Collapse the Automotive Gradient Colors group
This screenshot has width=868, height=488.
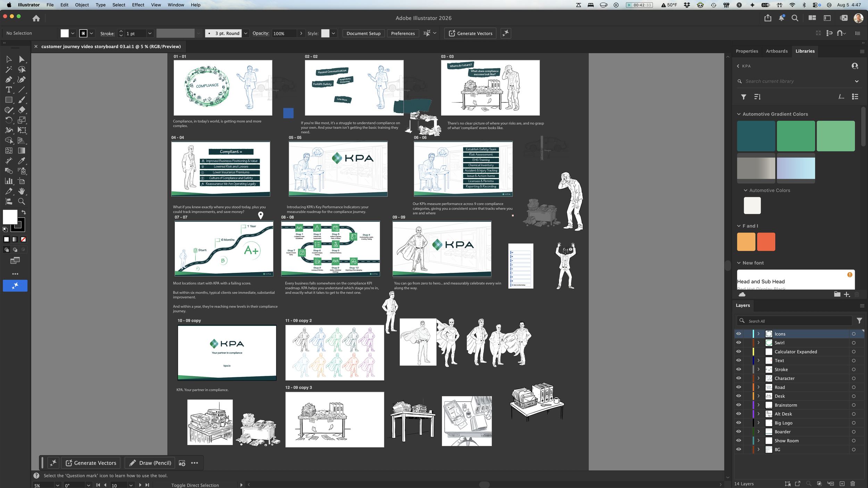pyautogui.click(x=739, y=114)
